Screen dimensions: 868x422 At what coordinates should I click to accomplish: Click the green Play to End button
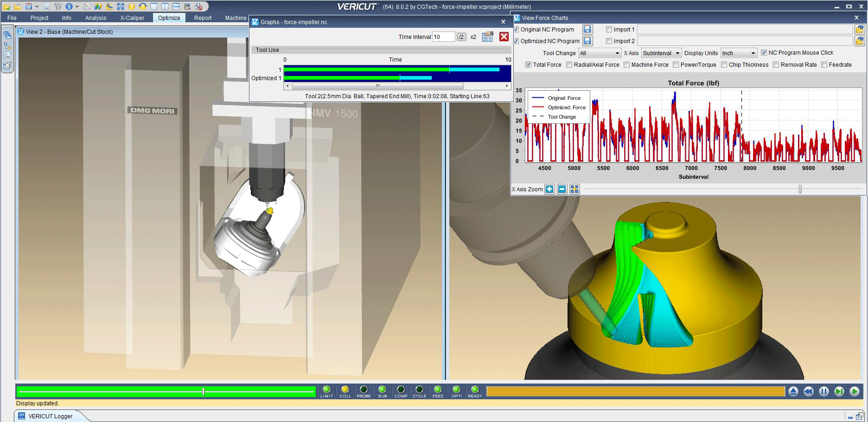pos(855,391)
